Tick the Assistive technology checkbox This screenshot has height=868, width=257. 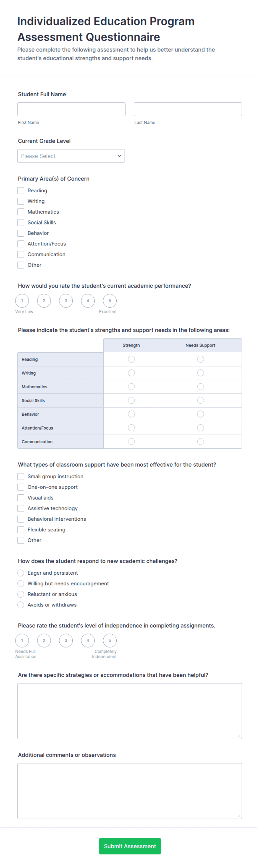tap(21, 508)
